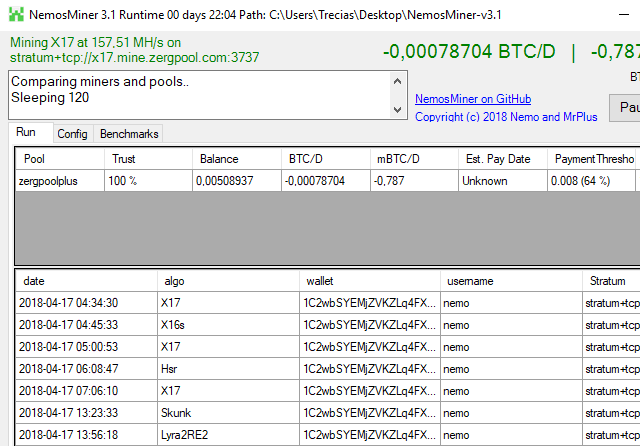Sort by the username column header
This screenshot has width=640, height=446.
tap(511, 281)
